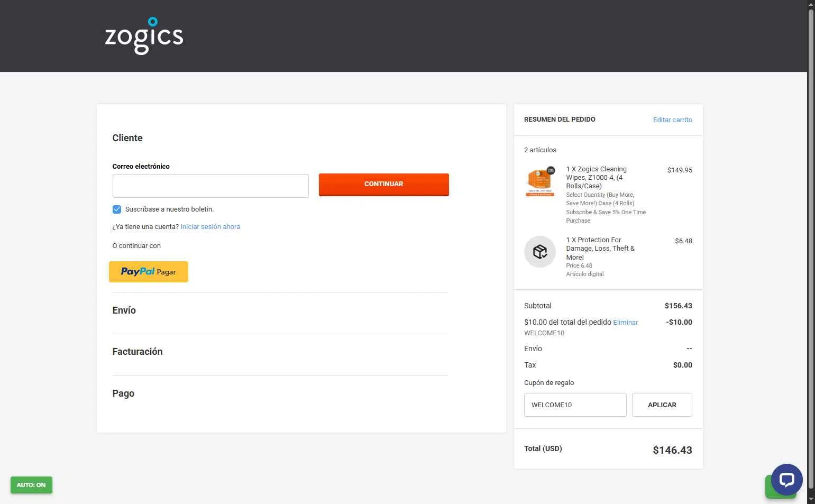815x504 pixels.
Task: Open the Editar carrito link
Action: click(672, 120)
